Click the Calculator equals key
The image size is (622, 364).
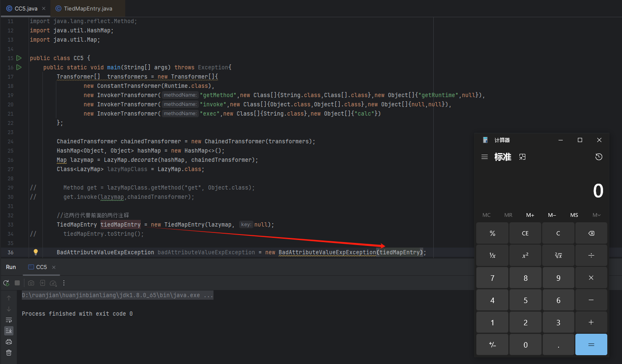pyautogui.click(x=591, y=345)
